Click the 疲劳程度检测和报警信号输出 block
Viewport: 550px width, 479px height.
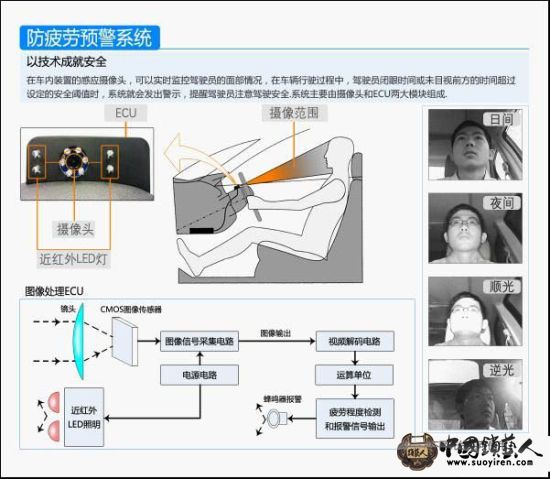point(355,418)
